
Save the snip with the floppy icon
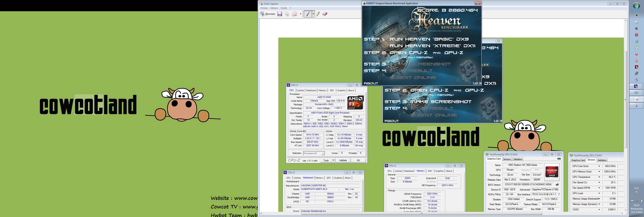pos(280,14)
